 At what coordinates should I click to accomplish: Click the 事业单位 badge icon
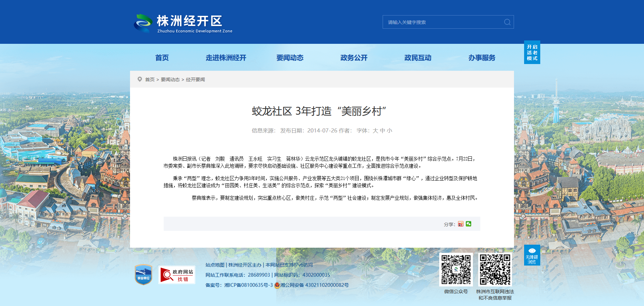click(x=143, y=274)
